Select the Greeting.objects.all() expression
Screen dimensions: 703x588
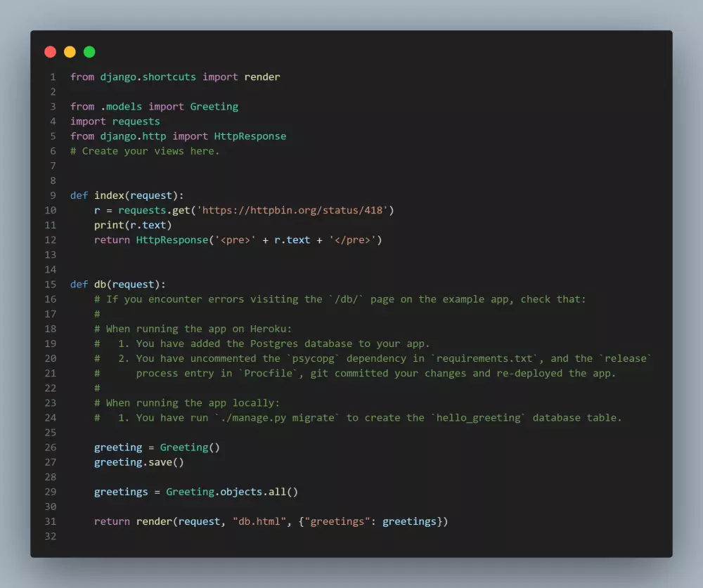click(x=231, y=491)
